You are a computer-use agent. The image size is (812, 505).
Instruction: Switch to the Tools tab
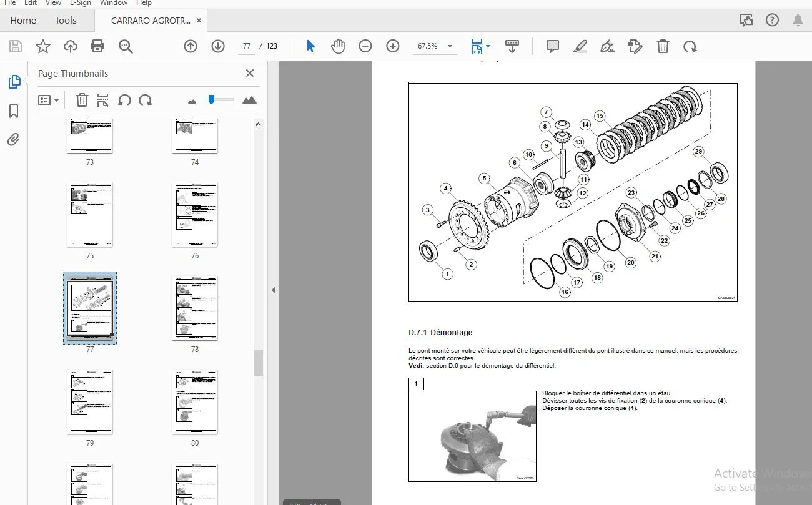point(66,20)
